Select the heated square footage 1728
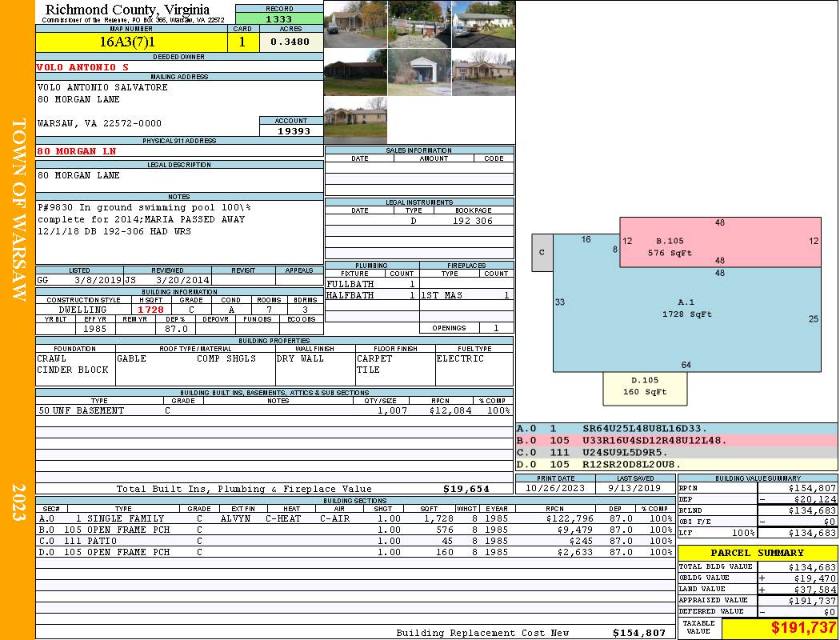 coord(150,310)
